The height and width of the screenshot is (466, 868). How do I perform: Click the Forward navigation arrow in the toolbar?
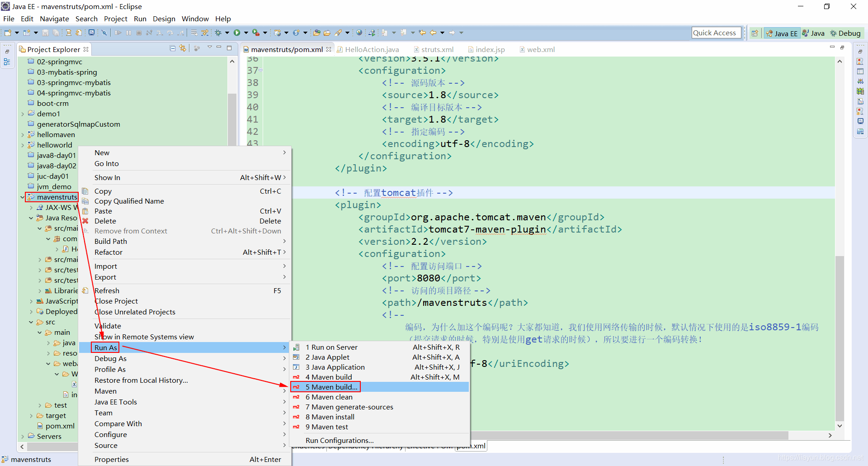click(452, 33)
